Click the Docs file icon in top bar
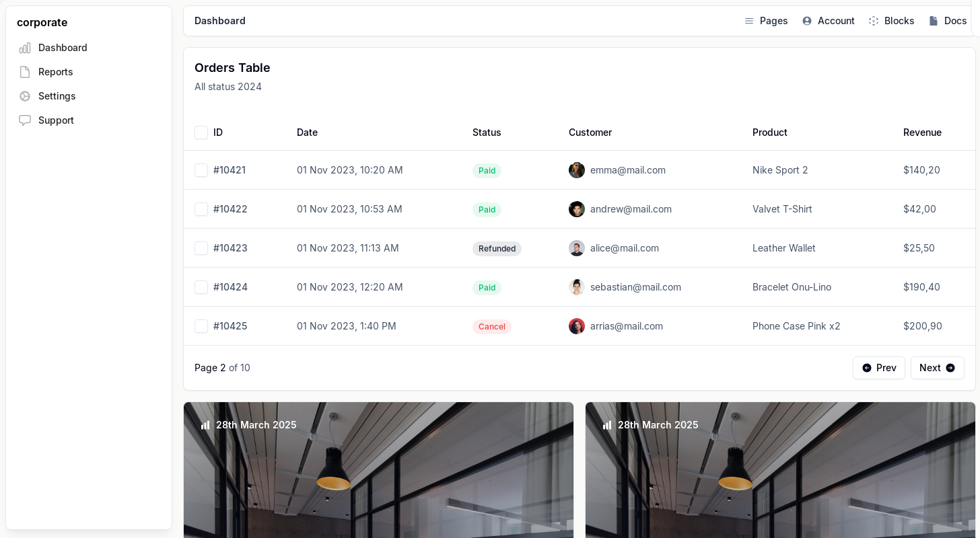Viewport: 980px width, 538px height. (934, 21)
